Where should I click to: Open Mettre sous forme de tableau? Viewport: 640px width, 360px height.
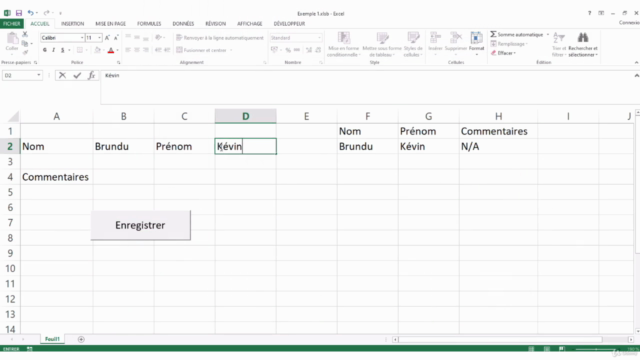pyautogui.click(x=382, y=44)
